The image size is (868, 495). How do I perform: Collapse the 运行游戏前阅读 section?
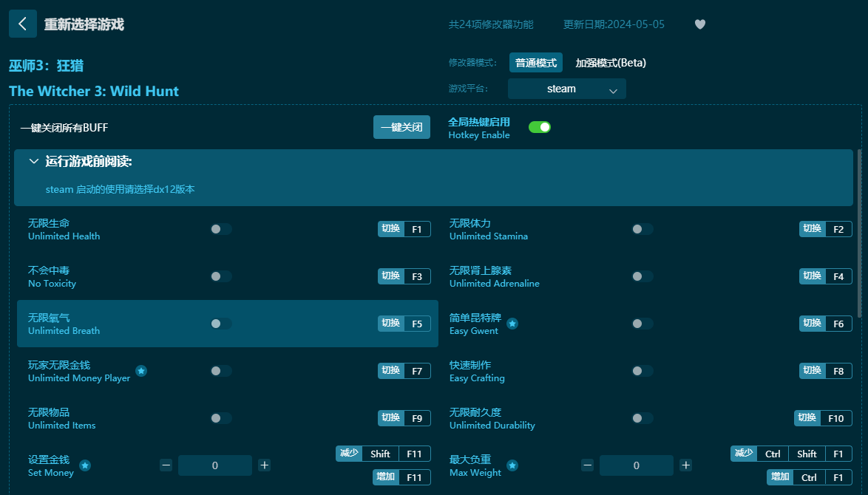(34, 161)
